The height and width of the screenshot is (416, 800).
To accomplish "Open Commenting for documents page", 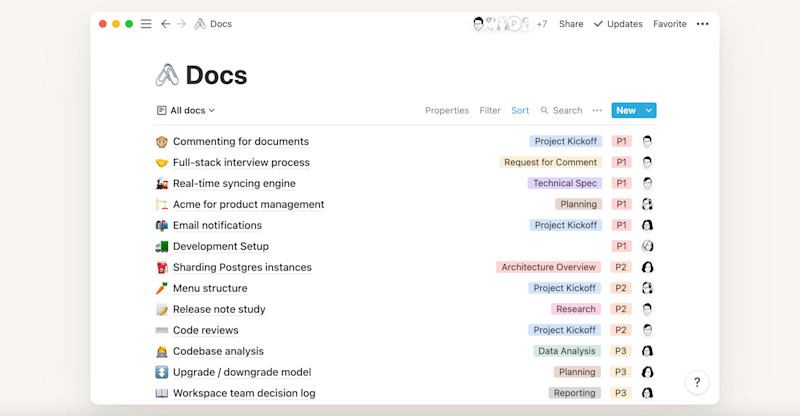I will (x=241, y=141).
